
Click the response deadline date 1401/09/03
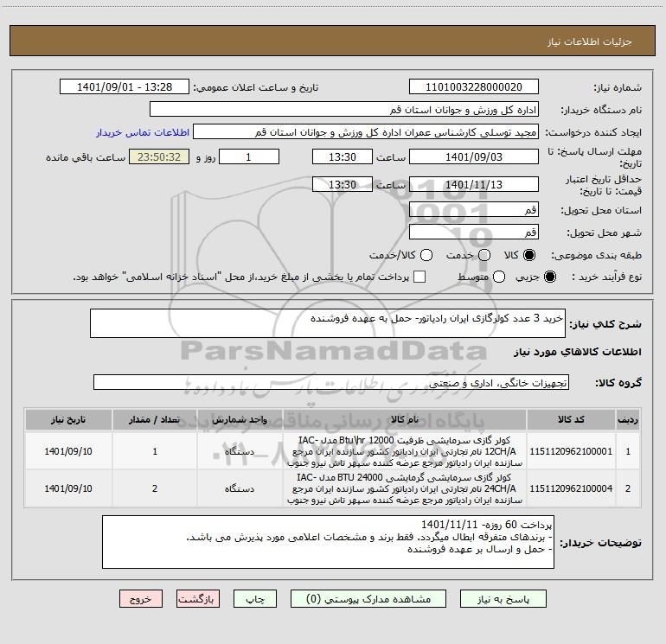474,156
